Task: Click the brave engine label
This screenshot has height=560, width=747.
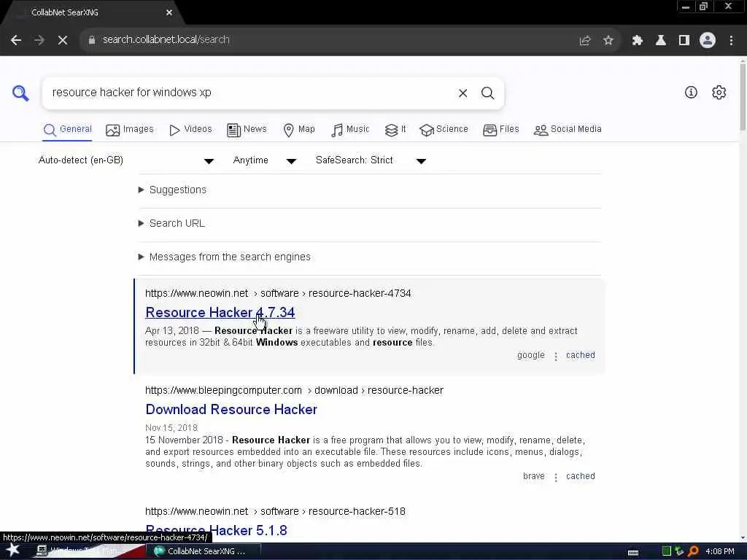Action: click(x=533, y=476)
